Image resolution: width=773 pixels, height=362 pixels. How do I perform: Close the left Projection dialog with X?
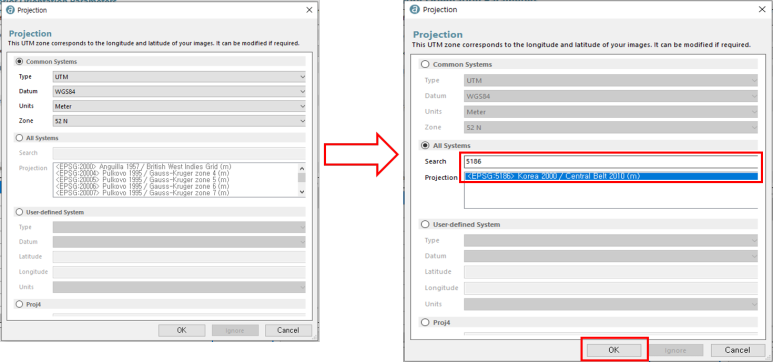(x=309, y=10)
